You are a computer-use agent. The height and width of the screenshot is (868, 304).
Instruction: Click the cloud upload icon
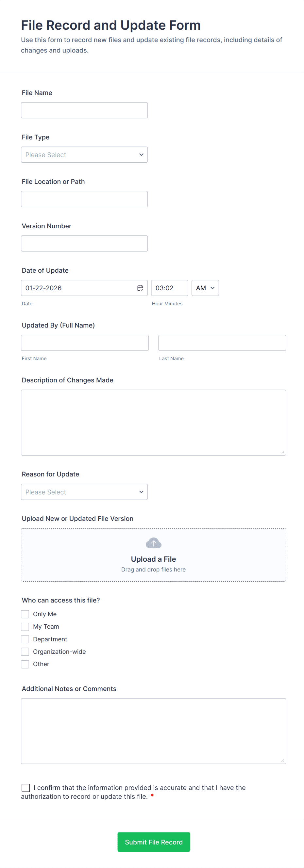(x=154, y=543)
